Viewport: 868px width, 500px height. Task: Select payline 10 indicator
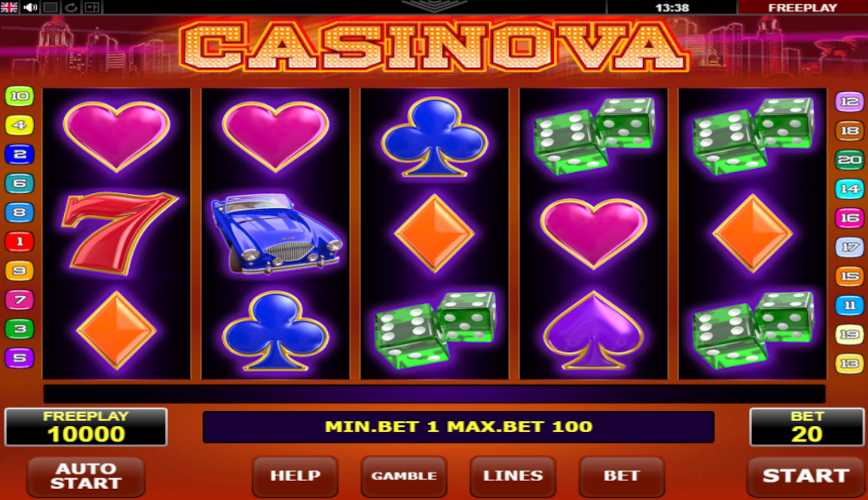[19, 96]
